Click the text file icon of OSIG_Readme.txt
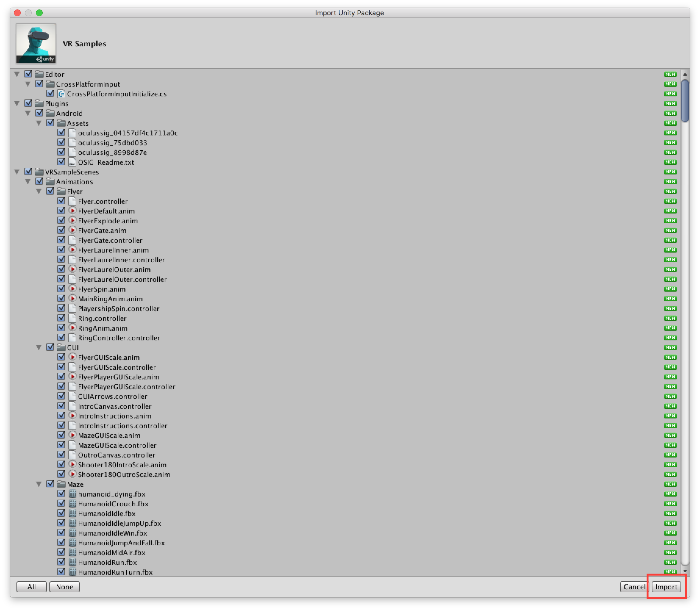The image size is (700, 610). (72, 162)
